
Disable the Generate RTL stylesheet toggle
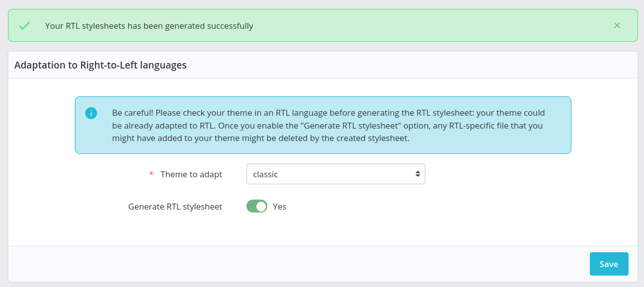point(257,206)
